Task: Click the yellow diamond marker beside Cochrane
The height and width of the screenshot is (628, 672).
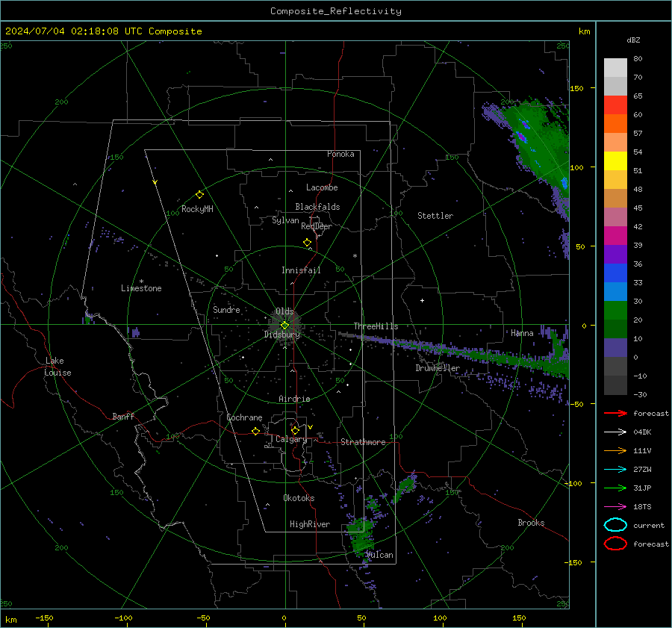Action: tap(255, 431)
